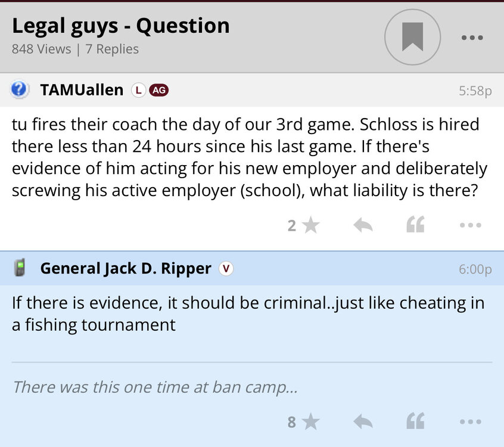Click the 5:58p timestamp on first post
This screenshot has width=504, height=447.
pos(475,91)
